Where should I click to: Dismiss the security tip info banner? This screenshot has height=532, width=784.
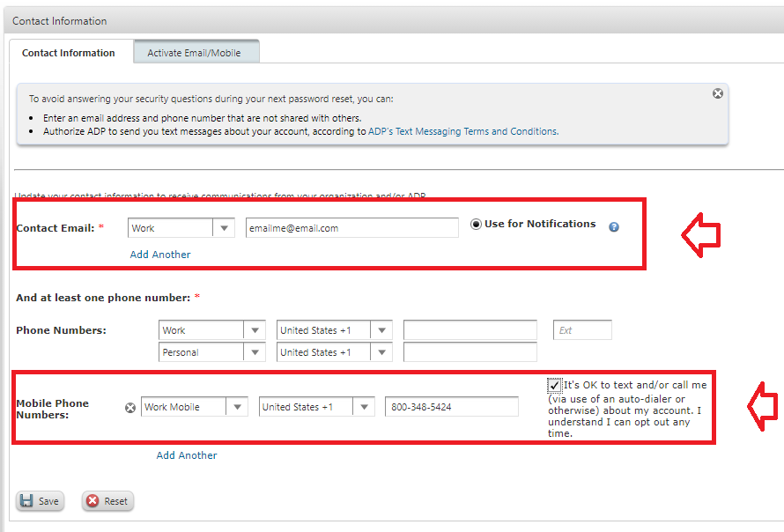(718, 93)
